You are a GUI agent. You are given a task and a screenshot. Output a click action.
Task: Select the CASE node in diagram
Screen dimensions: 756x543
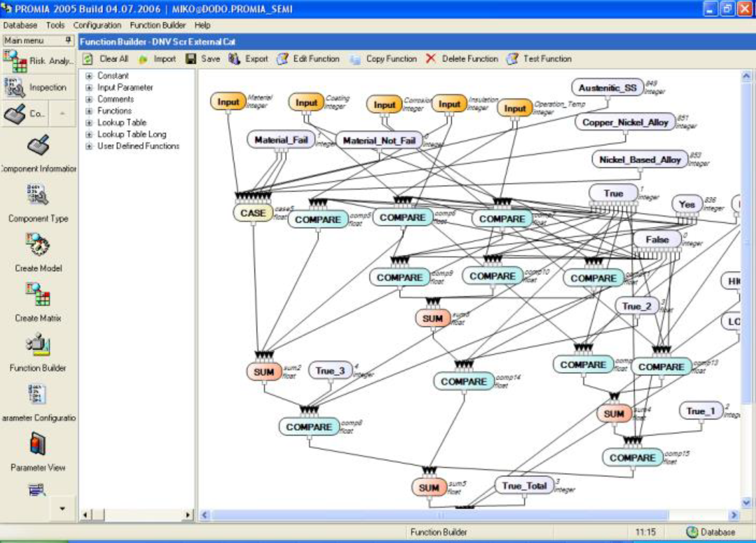point(253,213)
